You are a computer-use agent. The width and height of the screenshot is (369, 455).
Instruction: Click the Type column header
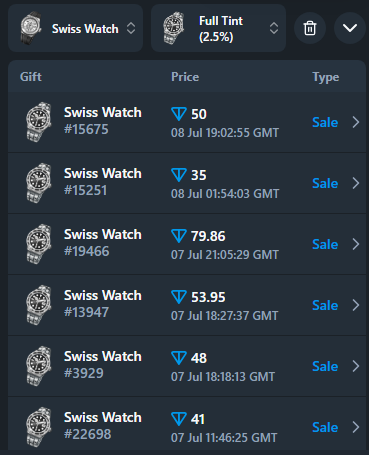tap(326, 77)
